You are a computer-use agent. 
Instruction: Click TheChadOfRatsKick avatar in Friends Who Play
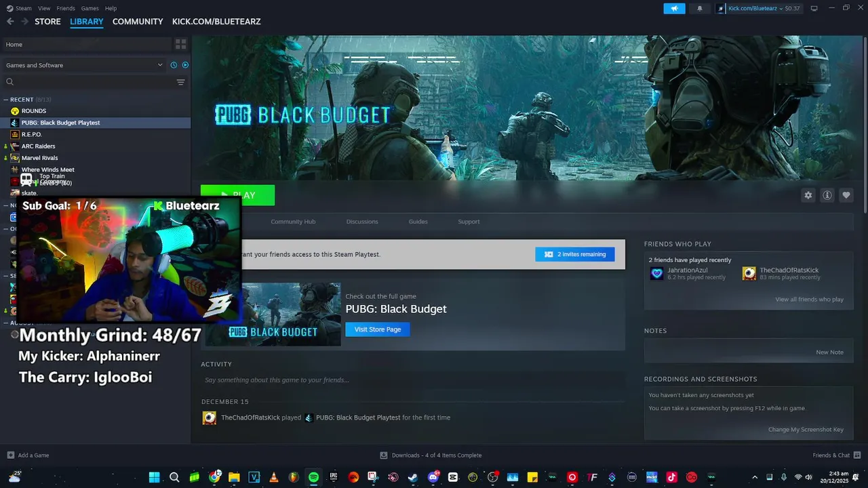pyautogui.click(x=749, y=273)
